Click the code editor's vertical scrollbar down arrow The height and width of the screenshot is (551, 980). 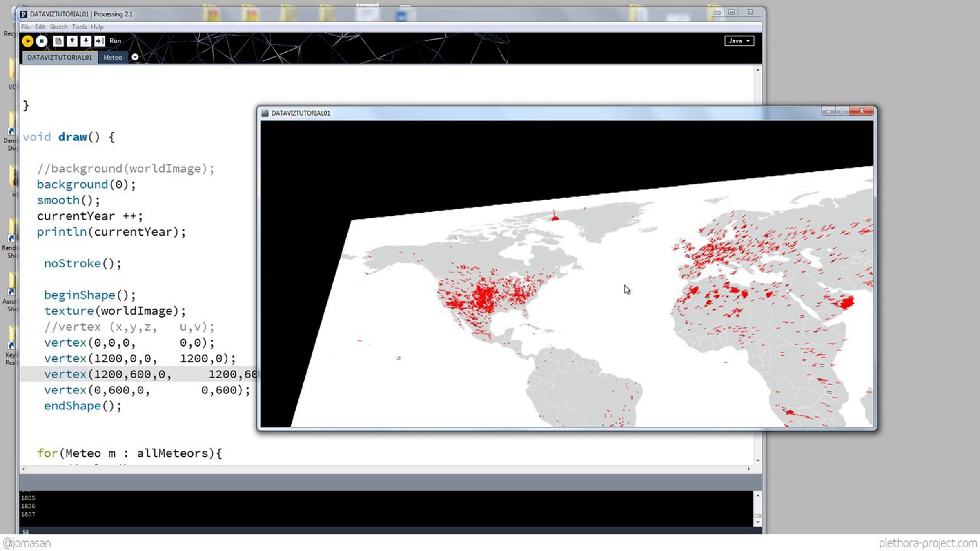pyautogui.click(x=758, y=460)
